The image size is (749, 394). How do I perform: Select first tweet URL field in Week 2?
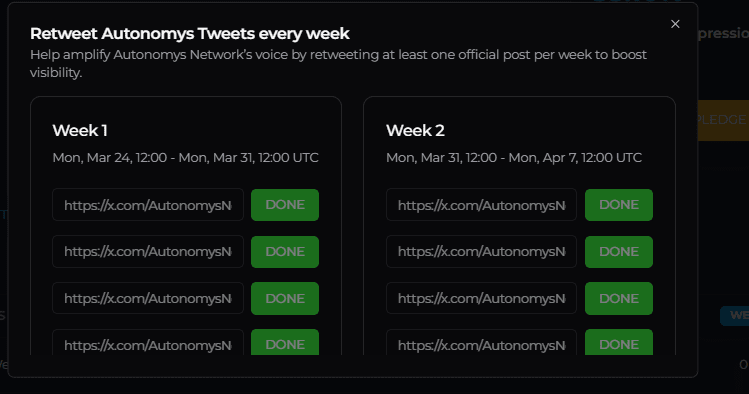[482, 205]
